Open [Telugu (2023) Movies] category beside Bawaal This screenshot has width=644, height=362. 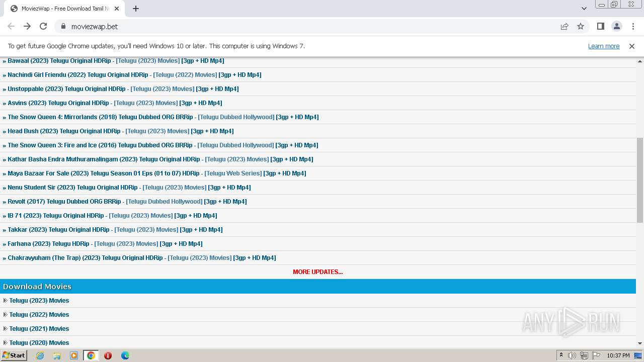148,60
